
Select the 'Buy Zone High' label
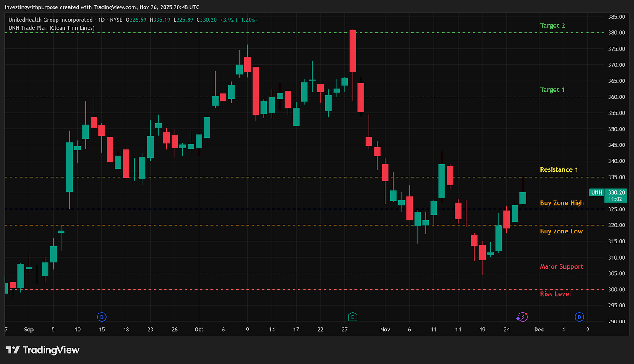562,203
